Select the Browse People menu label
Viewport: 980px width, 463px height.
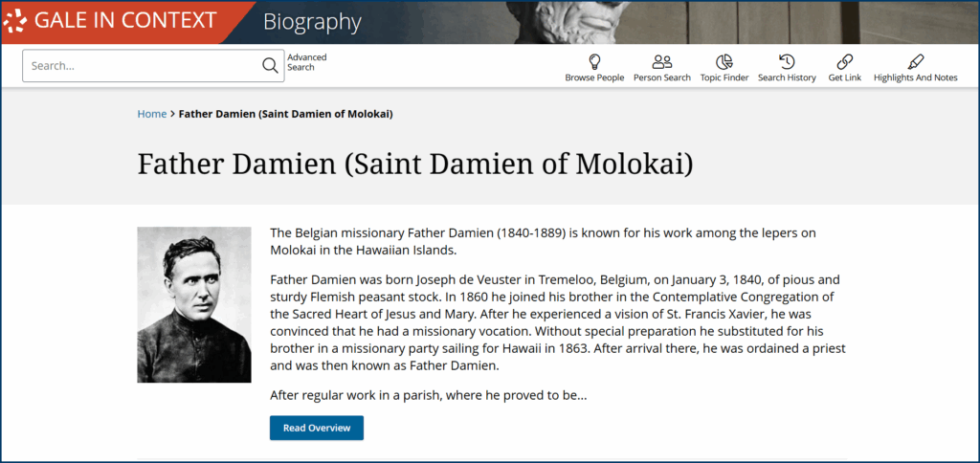click(594, 78)
